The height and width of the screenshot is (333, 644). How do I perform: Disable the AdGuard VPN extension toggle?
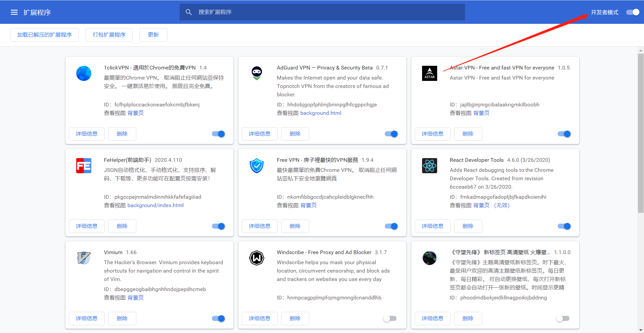pos(392,134)
